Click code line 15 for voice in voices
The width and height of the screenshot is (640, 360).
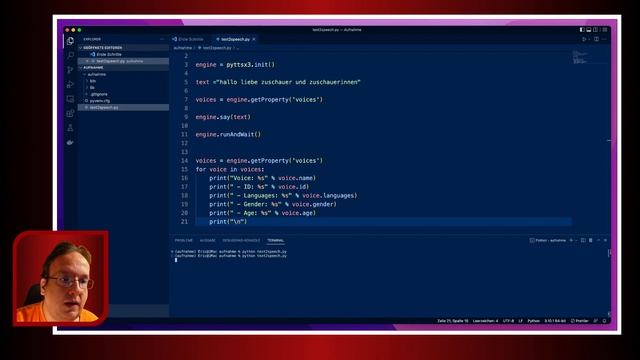pyautogui.click(x=230, y=169)
